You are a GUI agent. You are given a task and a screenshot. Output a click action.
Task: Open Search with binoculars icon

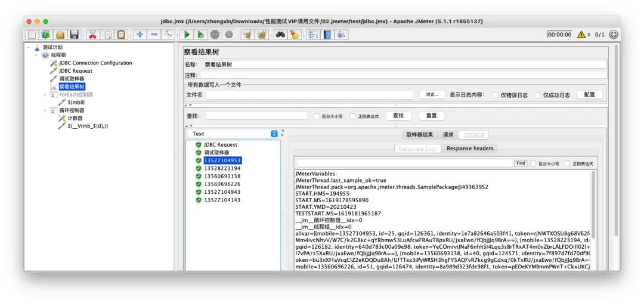pyautogui.click(x=280, y=35)
